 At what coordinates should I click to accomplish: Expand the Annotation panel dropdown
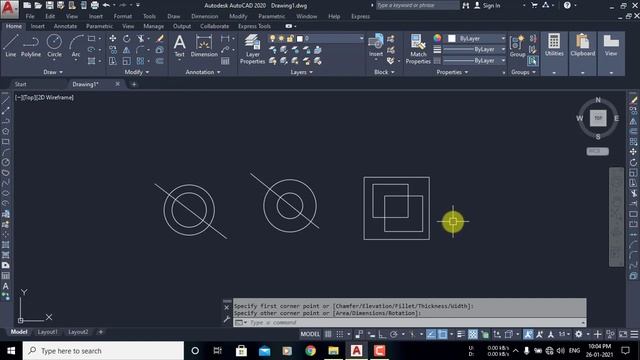click(x=203, y=72)
